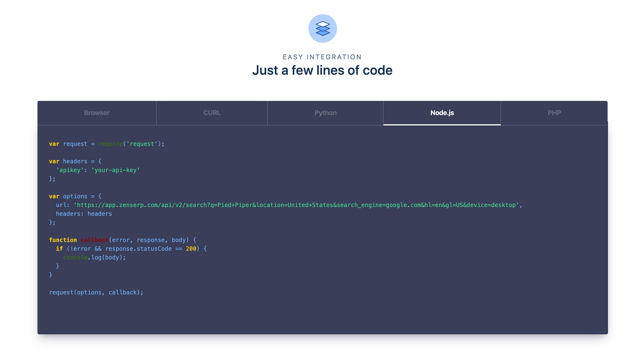Click the console.log(body) line

[94, 257]
